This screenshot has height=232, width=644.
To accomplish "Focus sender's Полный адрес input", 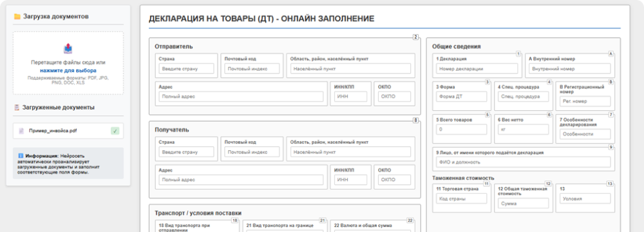I will [241, 97].
